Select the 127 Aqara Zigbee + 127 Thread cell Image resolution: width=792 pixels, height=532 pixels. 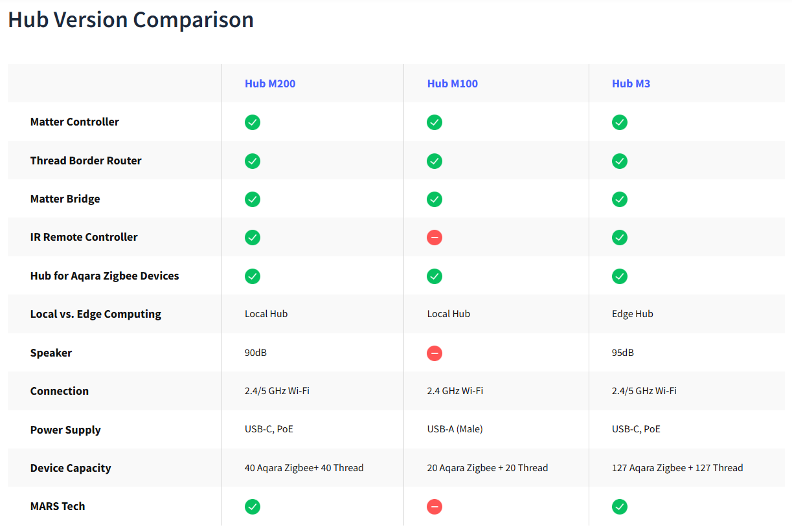click(677, 468)
